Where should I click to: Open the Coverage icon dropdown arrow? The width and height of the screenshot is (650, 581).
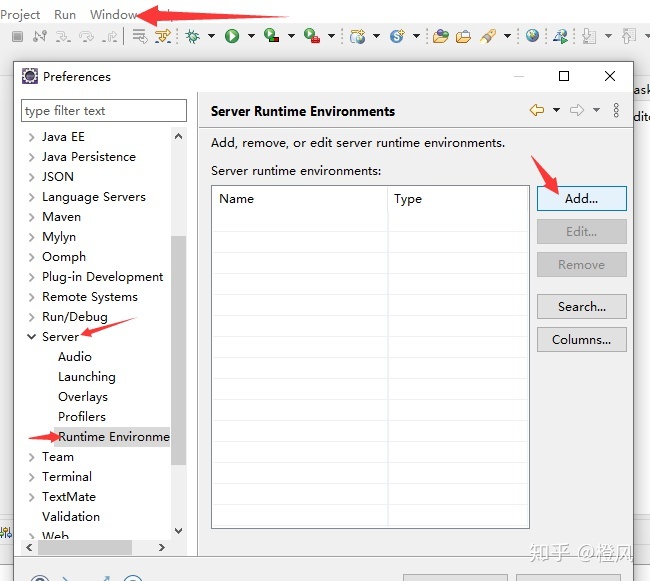tap(291, 36)
